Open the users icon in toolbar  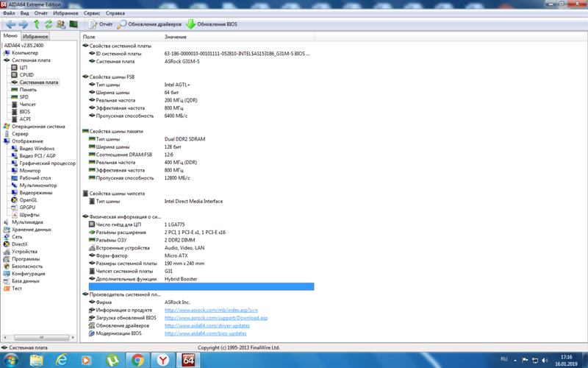[61, 24]
